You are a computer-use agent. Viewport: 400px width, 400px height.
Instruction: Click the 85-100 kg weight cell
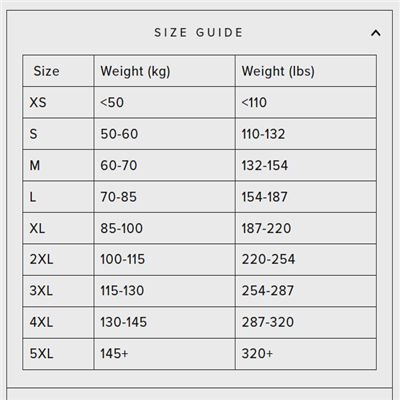click(165, 228)
